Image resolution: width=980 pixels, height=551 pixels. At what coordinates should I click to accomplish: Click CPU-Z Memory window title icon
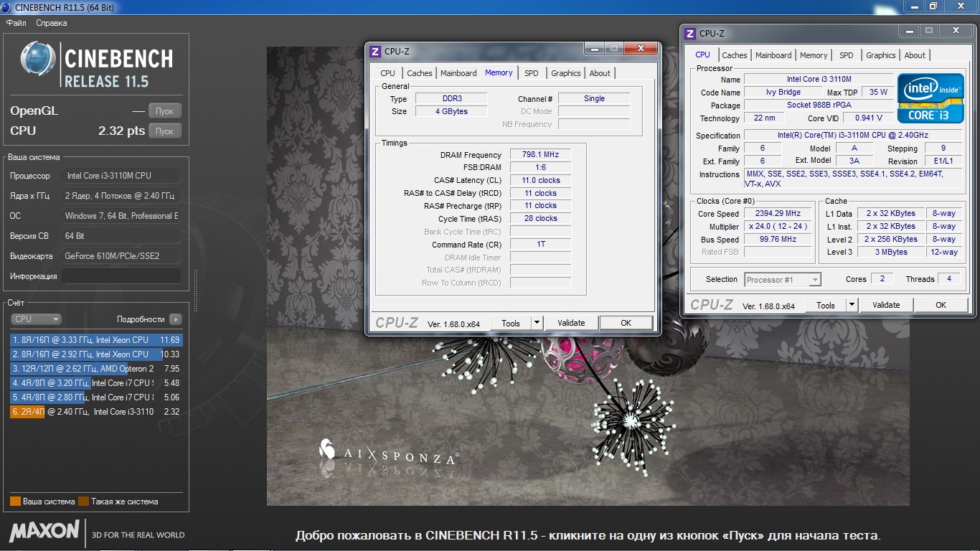tap(374, 52)
